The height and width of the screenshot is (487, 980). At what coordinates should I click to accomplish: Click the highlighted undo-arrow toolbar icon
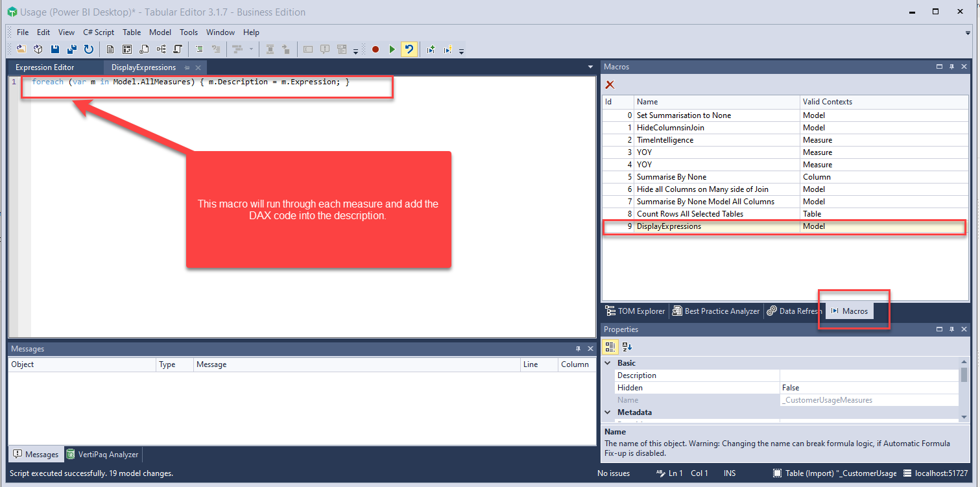click(409, 49)
